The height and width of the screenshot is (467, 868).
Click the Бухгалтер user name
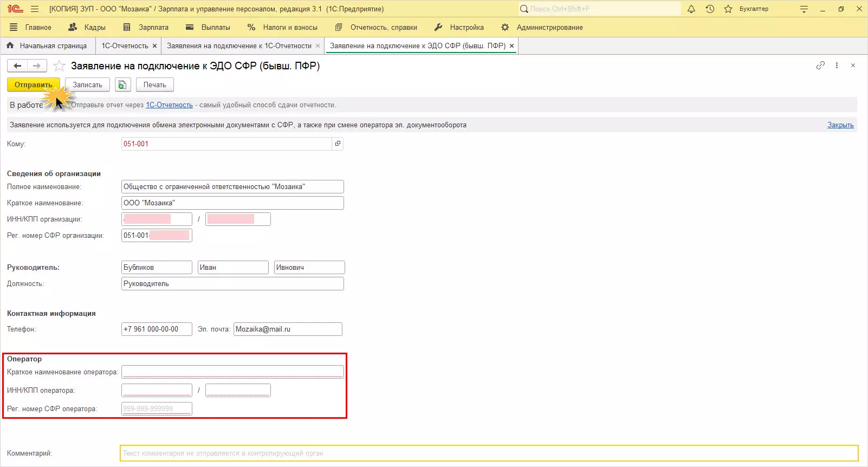[x=754, y=9]
